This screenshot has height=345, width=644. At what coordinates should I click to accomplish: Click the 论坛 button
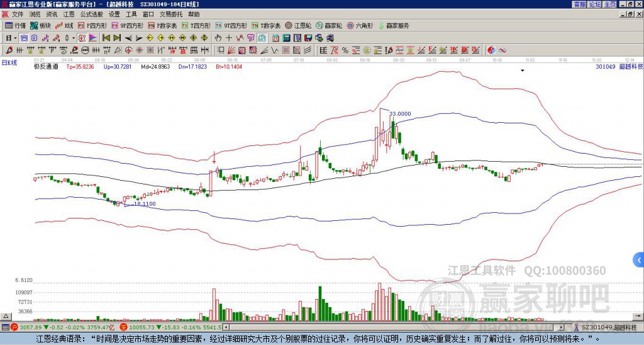point(594,4)
